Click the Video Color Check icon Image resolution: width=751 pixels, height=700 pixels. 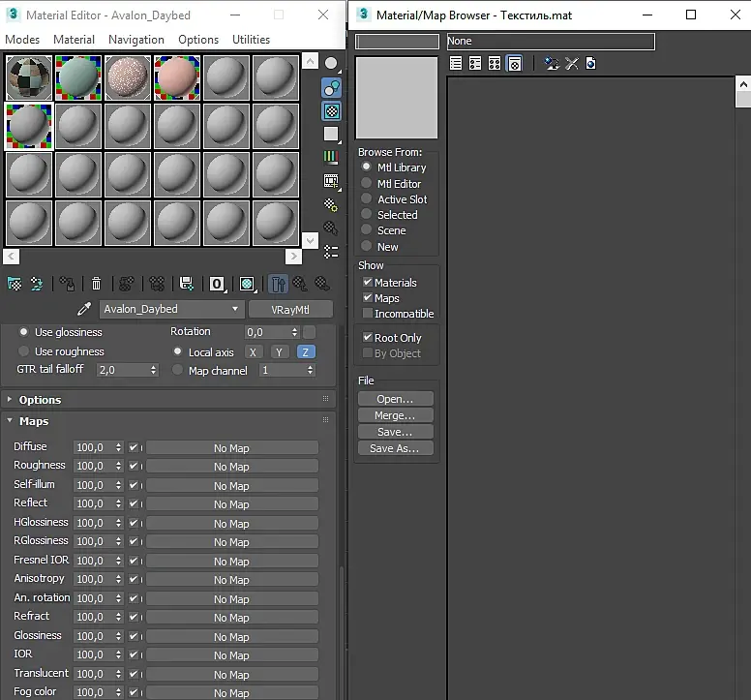pyautogui.click(x=331, y=158)
